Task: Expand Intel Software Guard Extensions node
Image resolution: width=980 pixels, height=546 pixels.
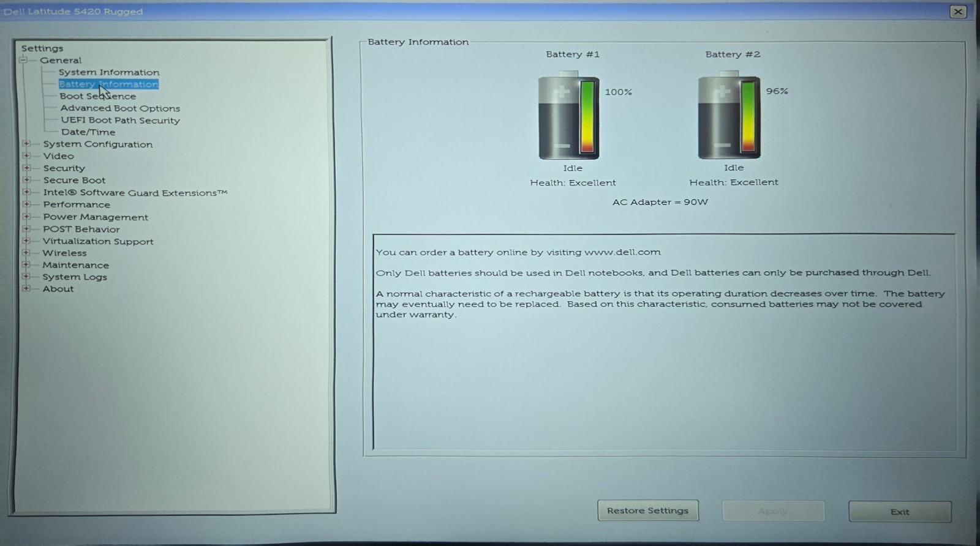Action: tap(26, 192)
